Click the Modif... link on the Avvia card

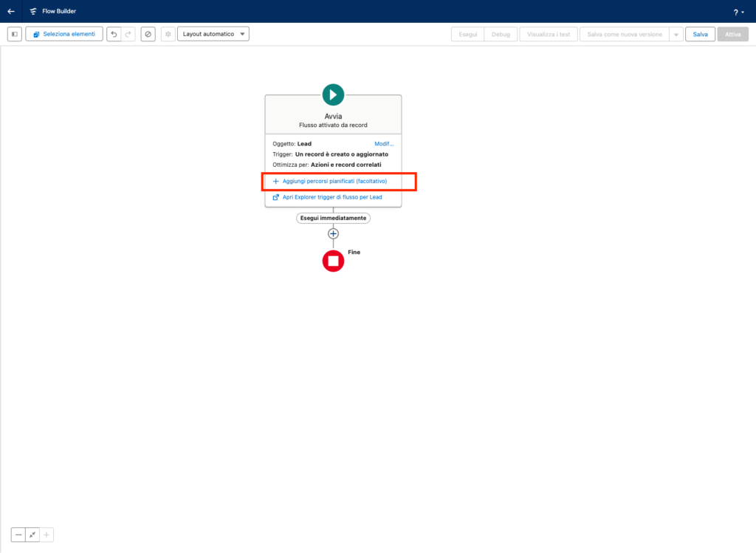coord(384,144)
